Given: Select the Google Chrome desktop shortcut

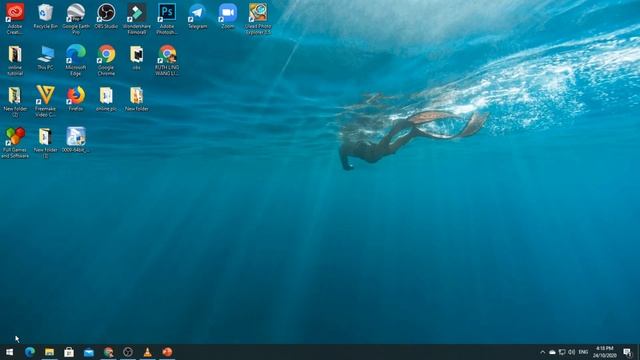Looking at the screenshot, I should point(106,60).
